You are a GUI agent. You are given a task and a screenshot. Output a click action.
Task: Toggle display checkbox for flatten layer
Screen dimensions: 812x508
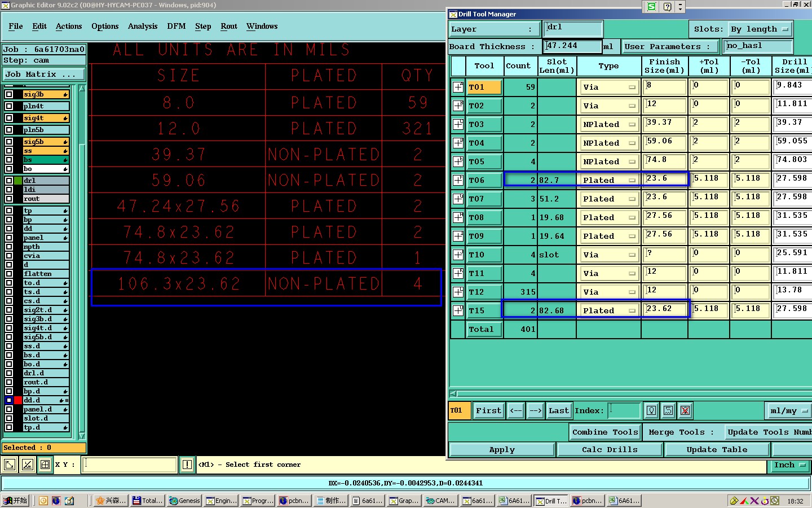pos(9,274)
